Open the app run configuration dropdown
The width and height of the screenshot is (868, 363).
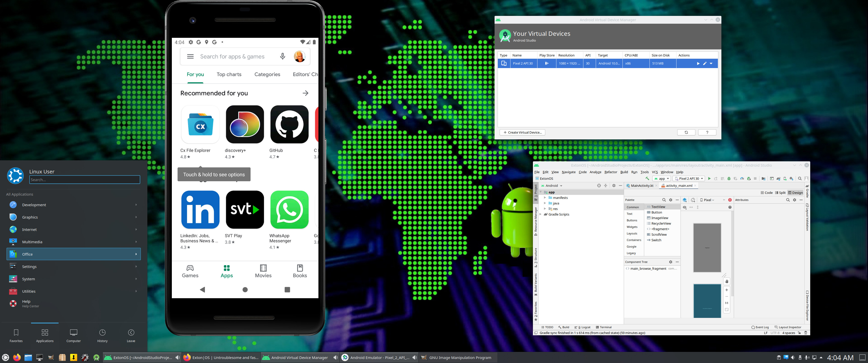(662, 178)
